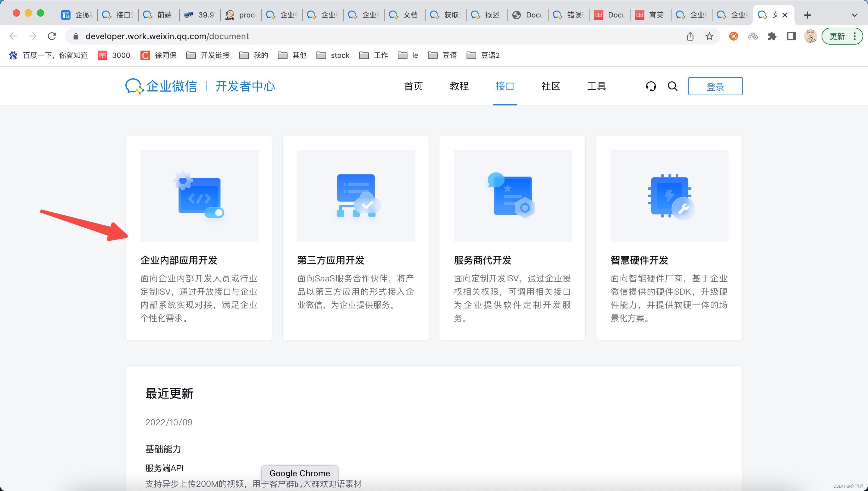This screenshot has height=491, width=868.
Task: Switch to the prod Jenkins tab
Action: [241, 15]
